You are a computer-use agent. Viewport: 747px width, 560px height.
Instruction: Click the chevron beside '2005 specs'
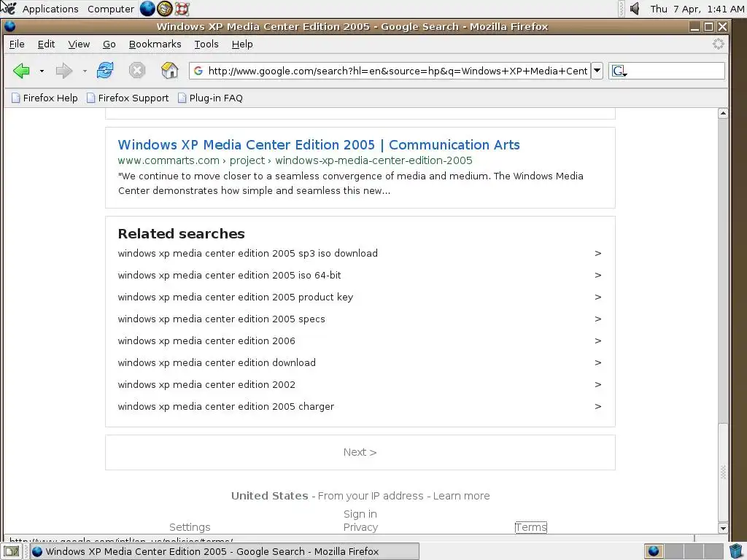tap(598, 319)
